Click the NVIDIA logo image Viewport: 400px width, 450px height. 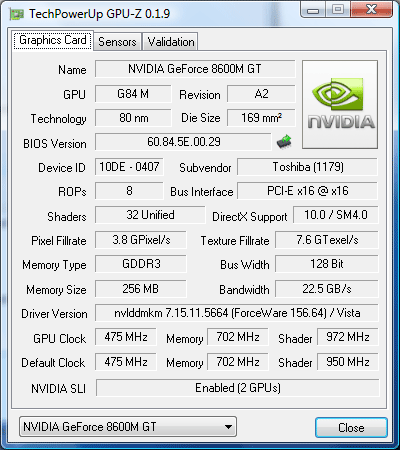pos(340,104)
